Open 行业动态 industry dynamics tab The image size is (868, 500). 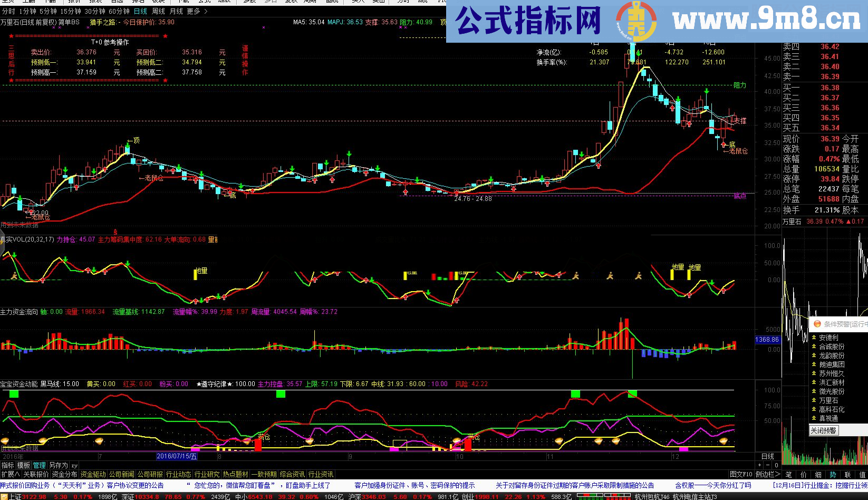coord(179,474)
